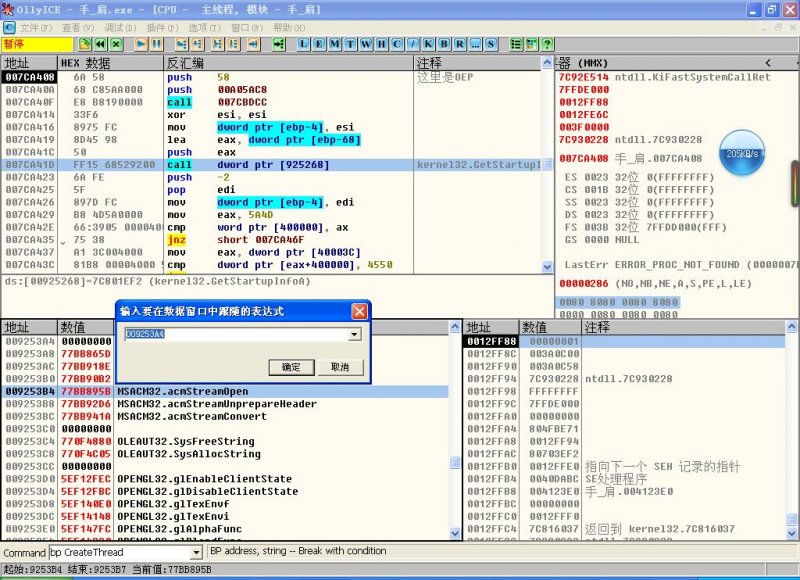Open Patches window with slash button

413,44
